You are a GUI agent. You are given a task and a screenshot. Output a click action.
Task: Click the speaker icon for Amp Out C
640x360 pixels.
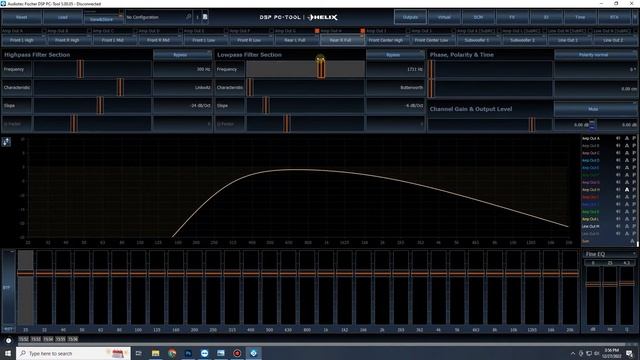tap(618, 153)
